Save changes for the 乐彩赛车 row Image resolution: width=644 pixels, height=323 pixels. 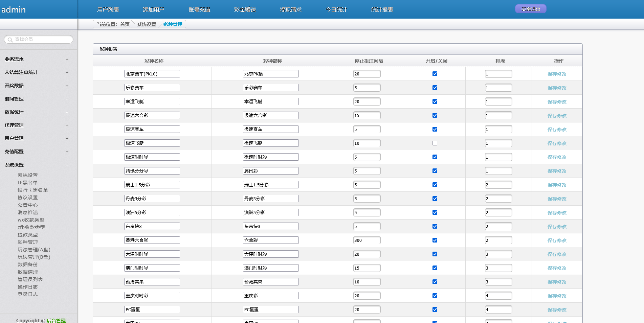tap(557, 88)
